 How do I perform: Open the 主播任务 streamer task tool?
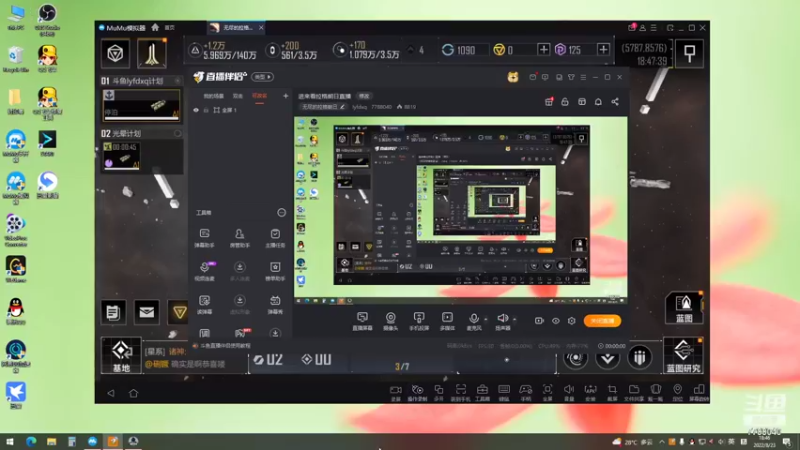pos(275,238)
